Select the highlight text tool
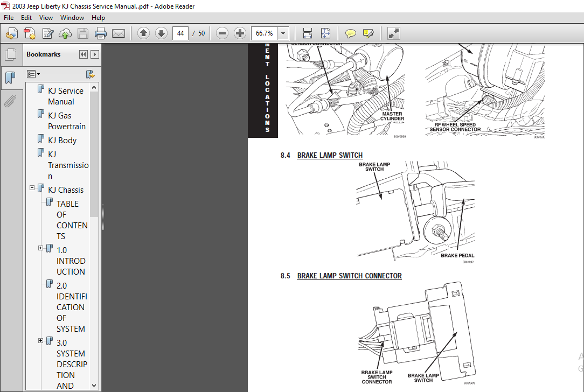Screen dimensions: 584x392 click(368, 33)
